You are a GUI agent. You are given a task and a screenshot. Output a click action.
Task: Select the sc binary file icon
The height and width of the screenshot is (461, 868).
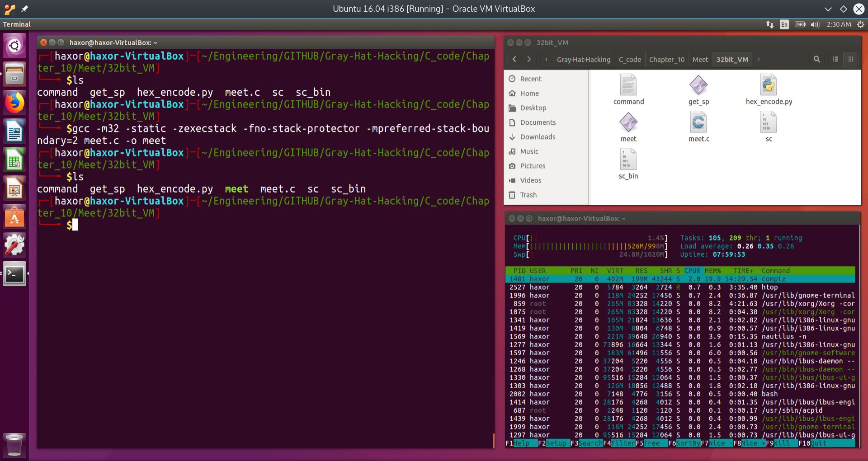(769, 122)
